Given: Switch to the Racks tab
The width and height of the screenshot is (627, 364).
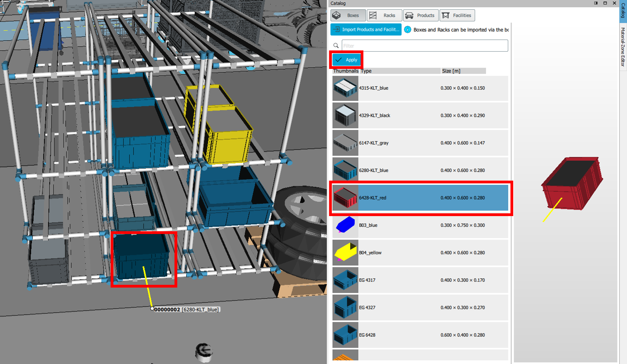Looking at the screenshot, I should [x=384, y=15].
